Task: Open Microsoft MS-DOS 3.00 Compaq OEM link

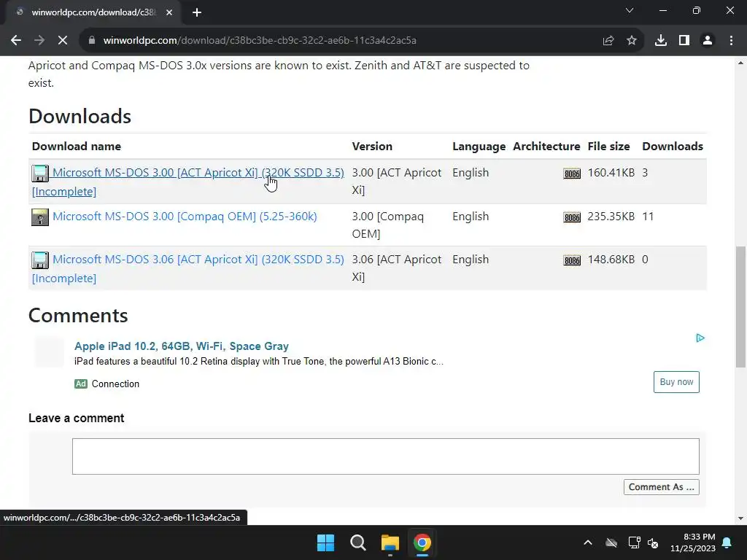Action: click(x=185, y=216)
